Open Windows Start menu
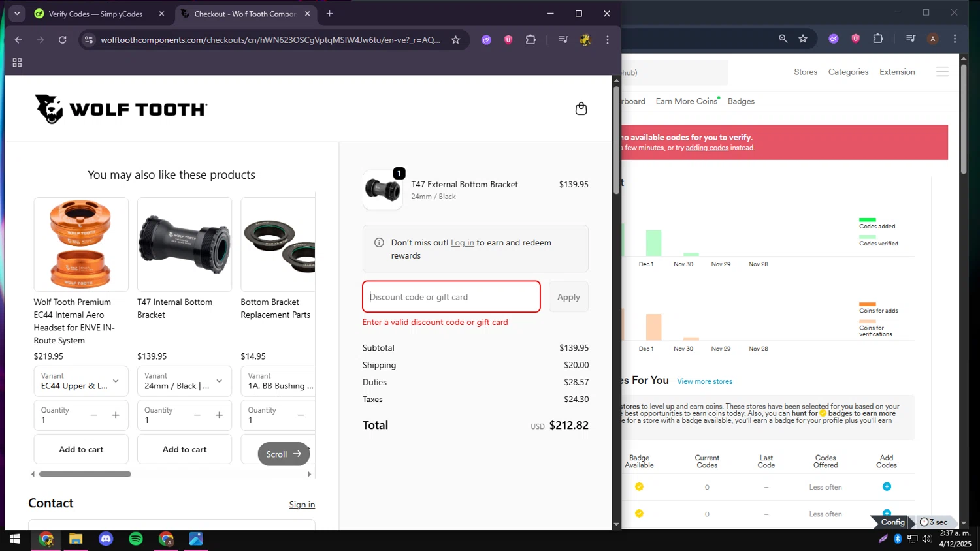 click(14, 539)
